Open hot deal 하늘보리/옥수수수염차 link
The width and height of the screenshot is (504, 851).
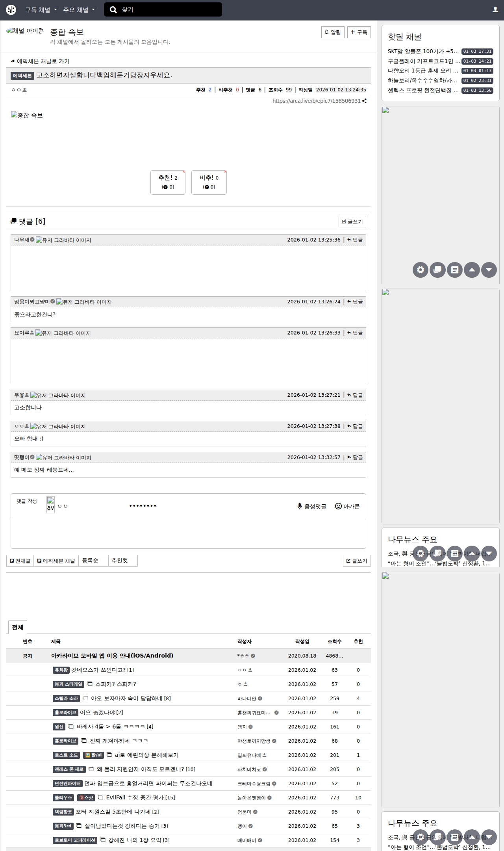423,80
